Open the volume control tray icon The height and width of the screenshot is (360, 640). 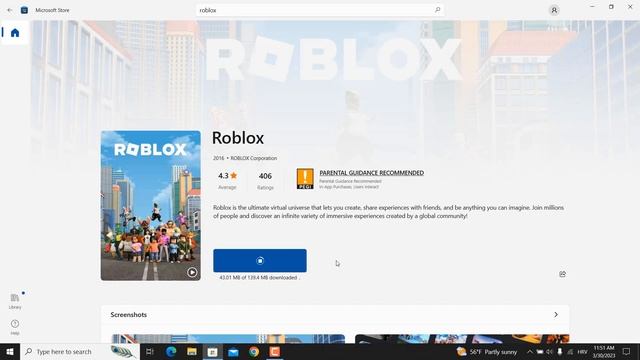click(549, 351)
